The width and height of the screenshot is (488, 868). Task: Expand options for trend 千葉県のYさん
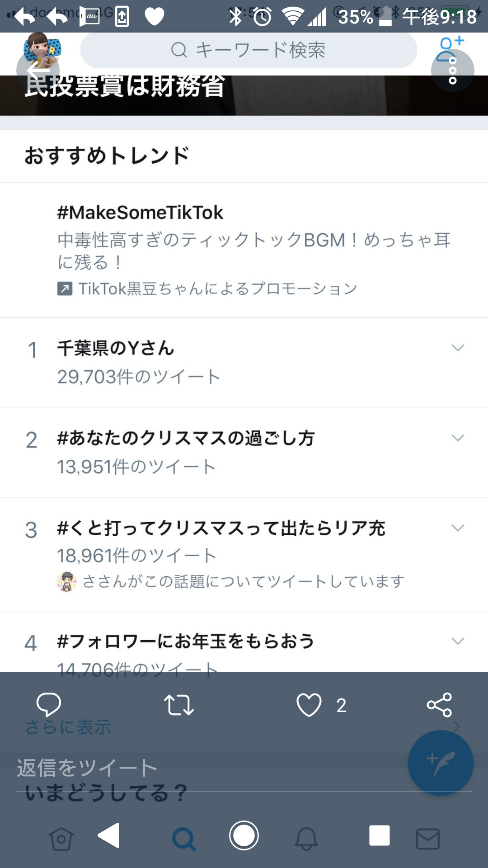458,348
